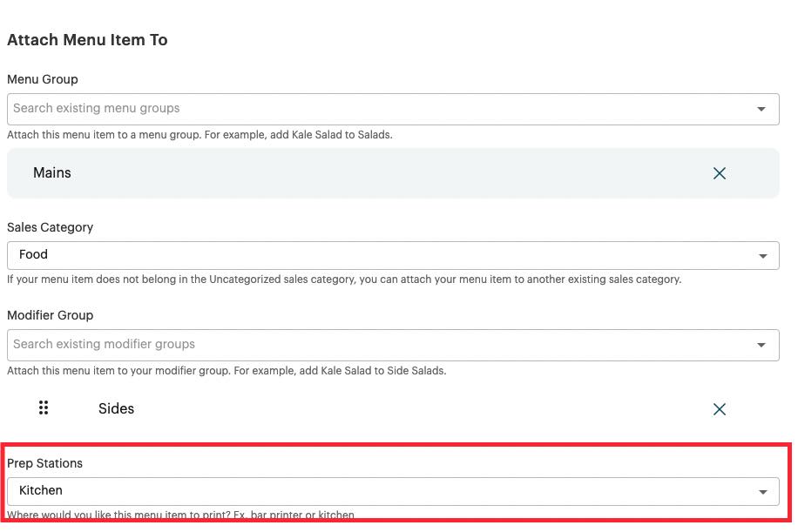Click the Attach Menu Item To heading

point(87,40)
